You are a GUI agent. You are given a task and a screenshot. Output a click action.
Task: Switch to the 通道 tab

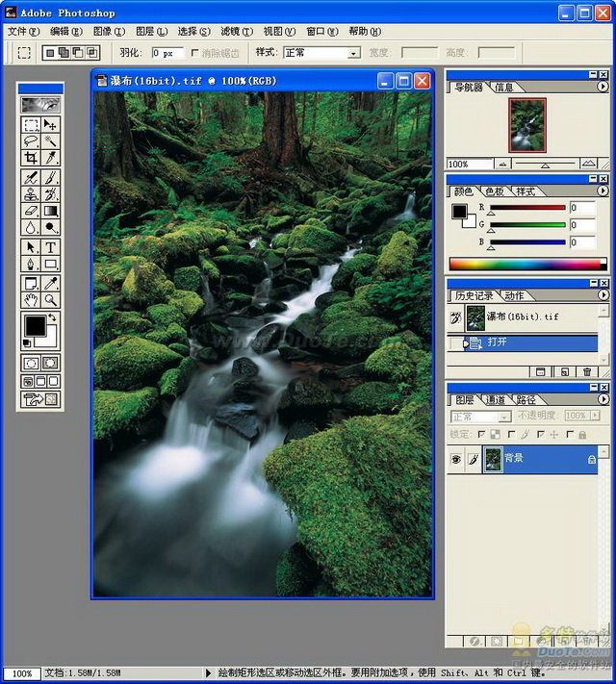(x=496, y=398)
